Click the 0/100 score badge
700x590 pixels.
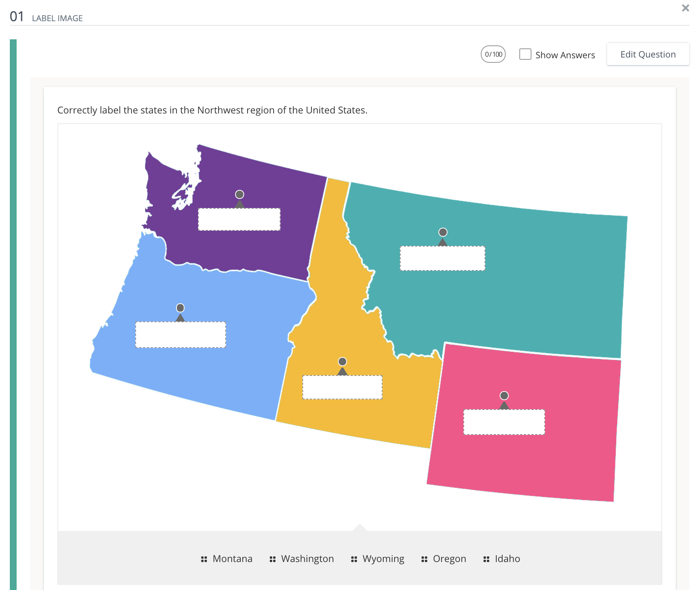click(492, 54)
